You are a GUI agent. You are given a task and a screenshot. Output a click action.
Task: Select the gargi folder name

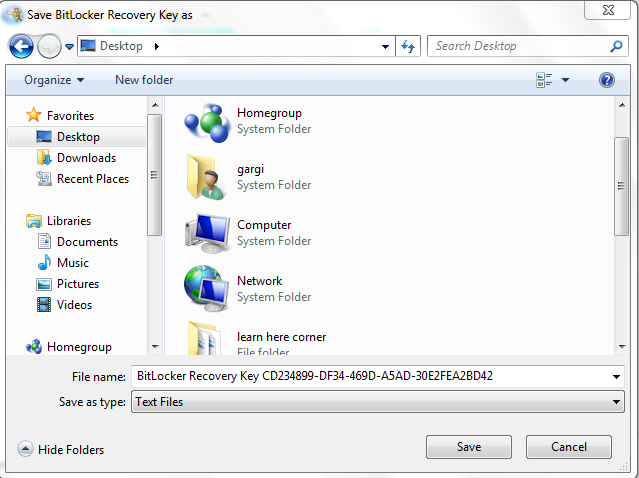[x=250, y=169]
